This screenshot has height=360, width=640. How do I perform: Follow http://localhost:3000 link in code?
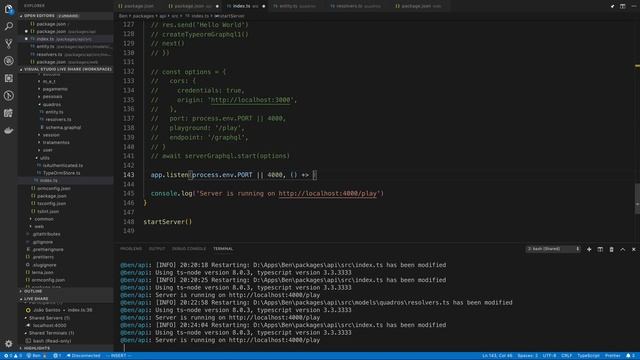tap(251, 100)
